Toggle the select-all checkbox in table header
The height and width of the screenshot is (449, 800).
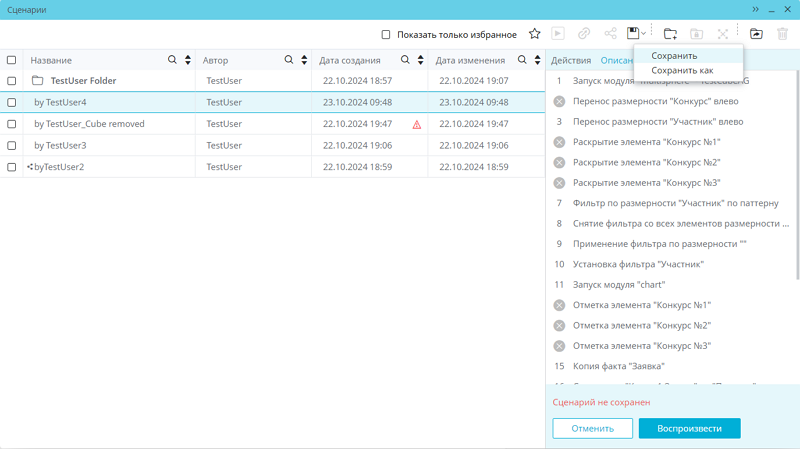[12, 60]
